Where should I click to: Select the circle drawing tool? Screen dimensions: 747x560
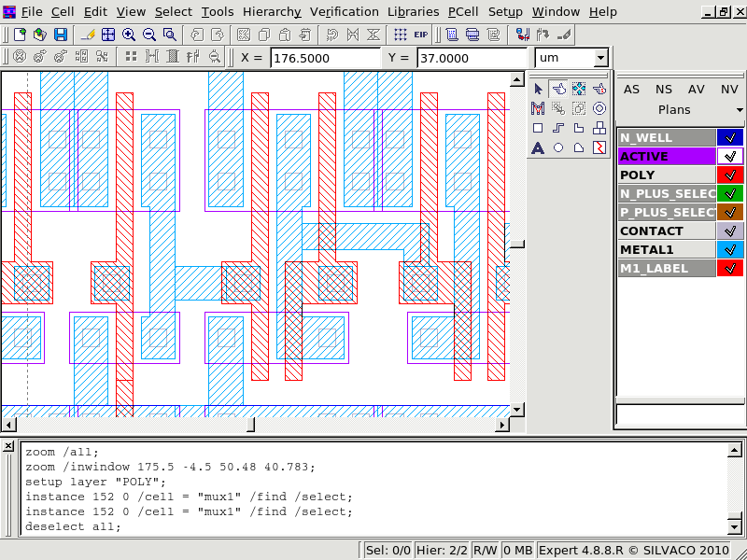click(x=558, y=147)
